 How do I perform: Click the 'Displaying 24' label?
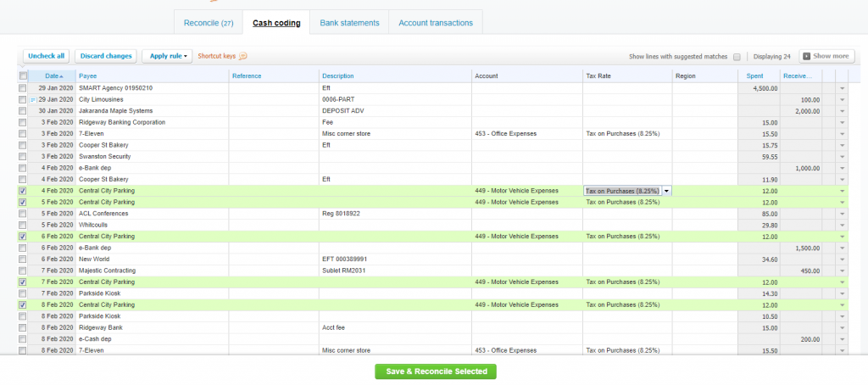(771, 57)
